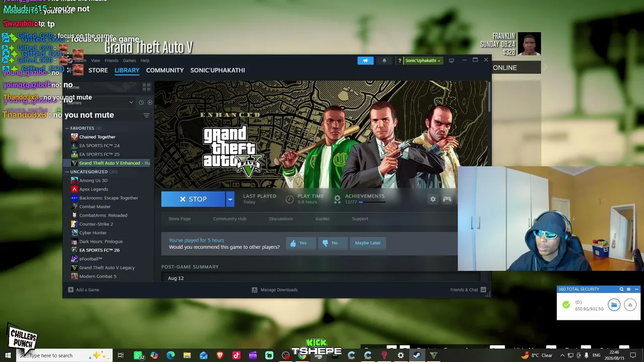This screenshot has width=644, height=362.
Task: Open the Games menu in Steam
Action: pos(129,60)
